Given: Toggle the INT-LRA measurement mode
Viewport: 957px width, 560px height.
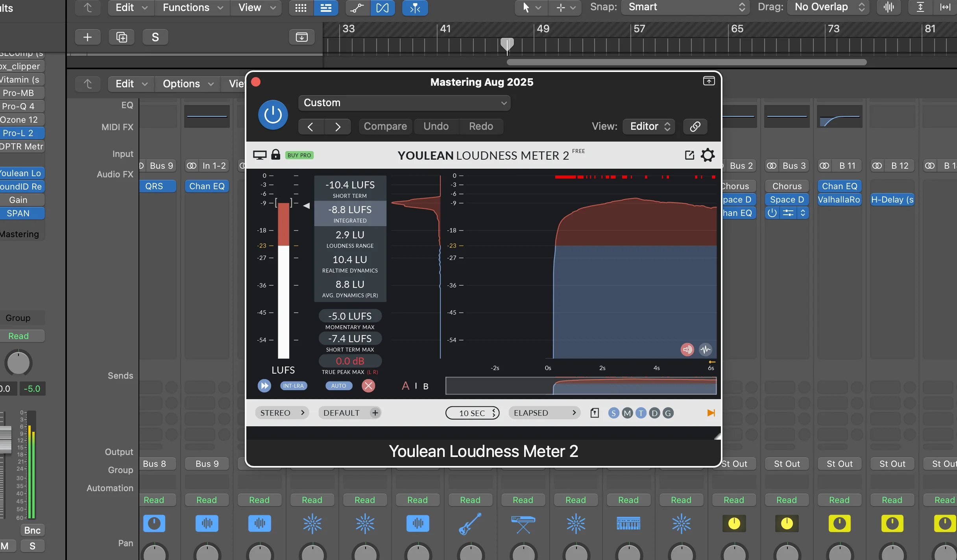Looking at the screenshot, I should [x=293, y=385].
